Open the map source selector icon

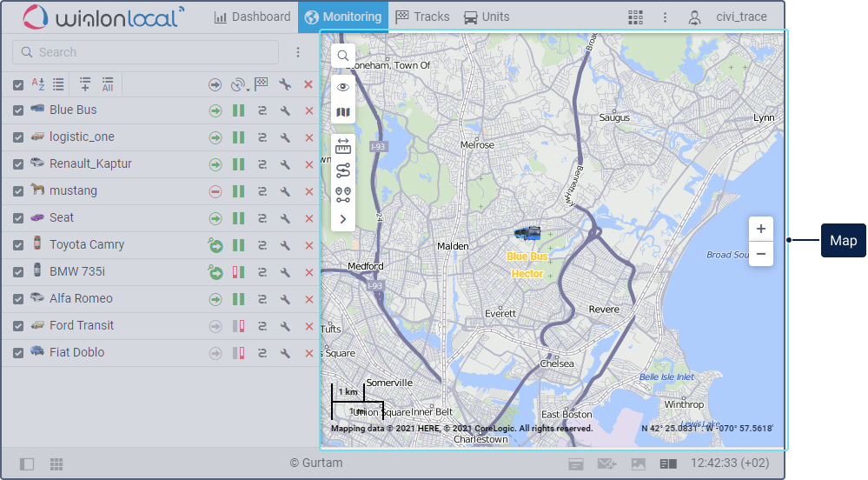tap(343, 112)
